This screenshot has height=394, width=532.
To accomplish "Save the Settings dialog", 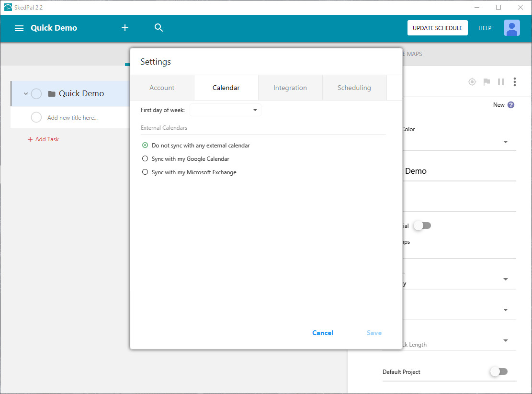I will pos(374,333).
